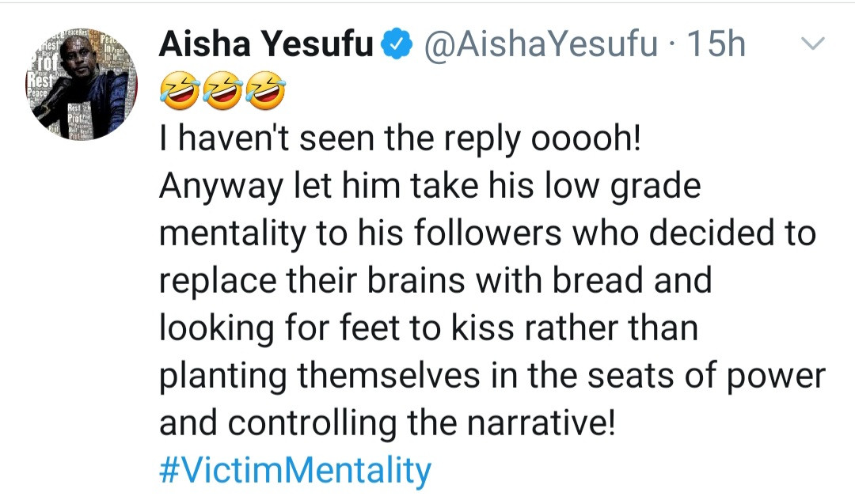Click the line starting "mentality to his followers"
855x504 pixels.
point(487,234)
